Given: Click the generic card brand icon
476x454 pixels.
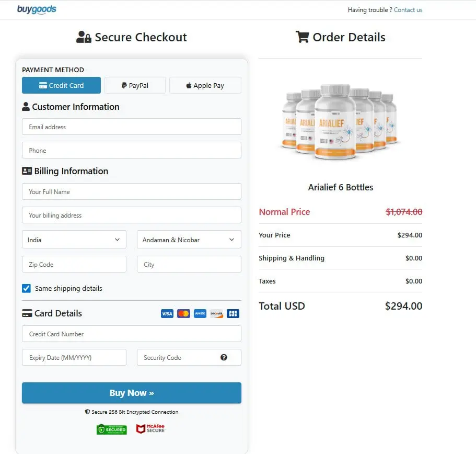Looking at the screenshot, I should [233, 313].
